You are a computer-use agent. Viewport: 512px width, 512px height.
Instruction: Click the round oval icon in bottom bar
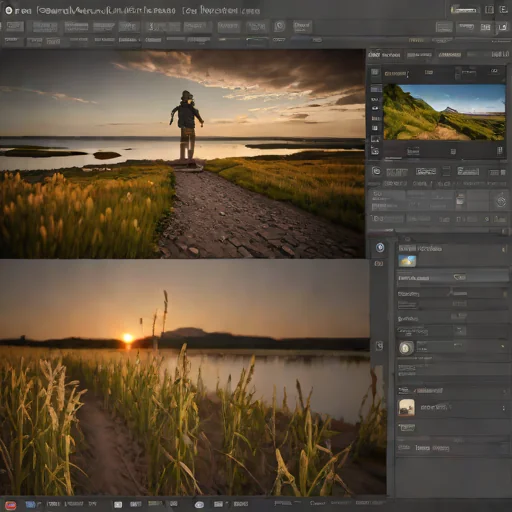(x=199, y=505)
